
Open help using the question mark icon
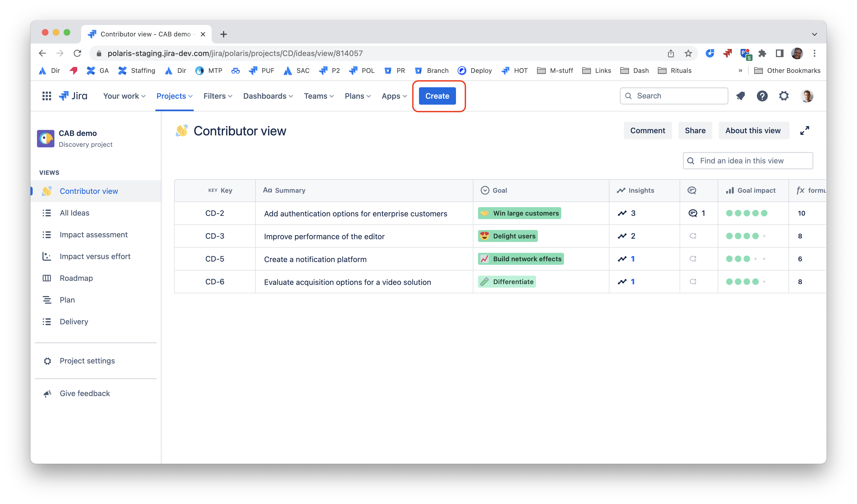(x=762, y=96)
